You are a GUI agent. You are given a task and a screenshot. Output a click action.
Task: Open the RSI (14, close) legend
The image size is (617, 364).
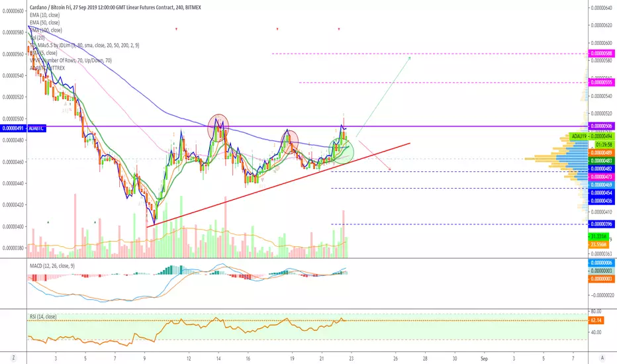(43, 316)
